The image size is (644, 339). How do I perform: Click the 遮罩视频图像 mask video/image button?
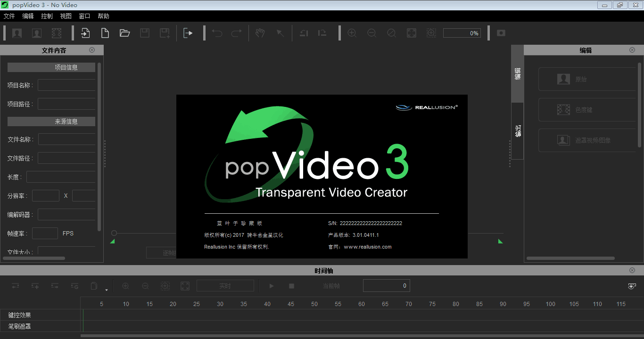[588, 140]
